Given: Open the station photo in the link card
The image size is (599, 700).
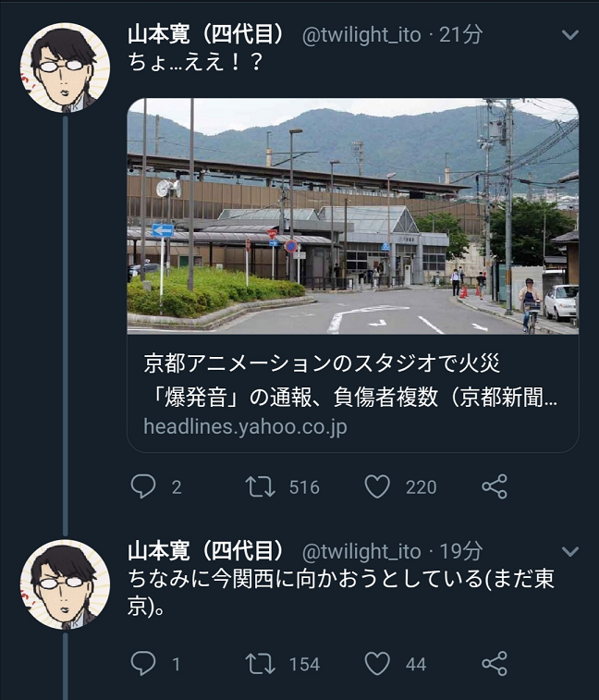Looking at the screenshot, I should [353, 216].
